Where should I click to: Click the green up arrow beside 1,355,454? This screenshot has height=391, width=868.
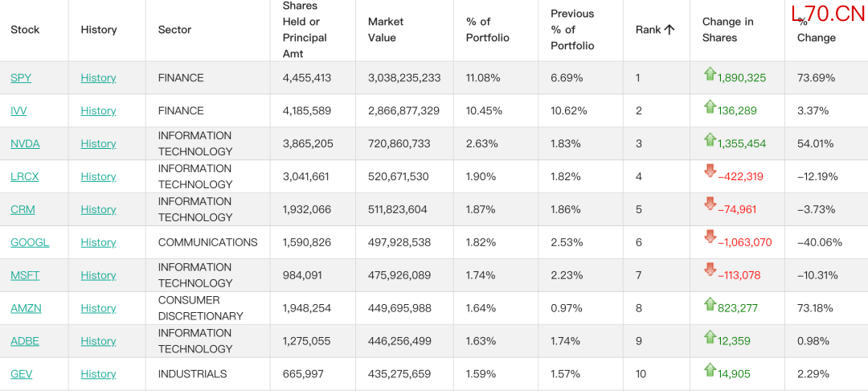click(710, 139)
